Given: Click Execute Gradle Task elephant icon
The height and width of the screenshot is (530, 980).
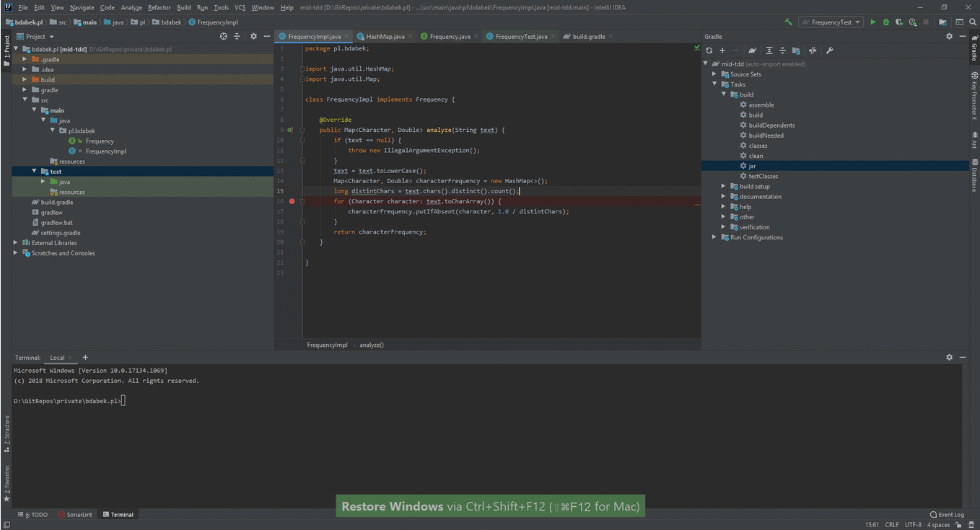Looking at the screenshot, I should point(752,50).
